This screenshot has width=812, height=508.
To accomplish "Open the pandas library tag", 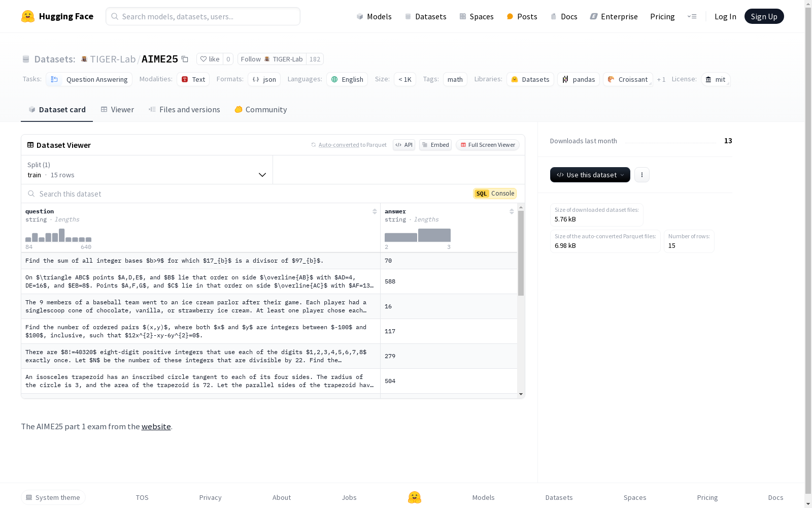I will tap(579, 79).
